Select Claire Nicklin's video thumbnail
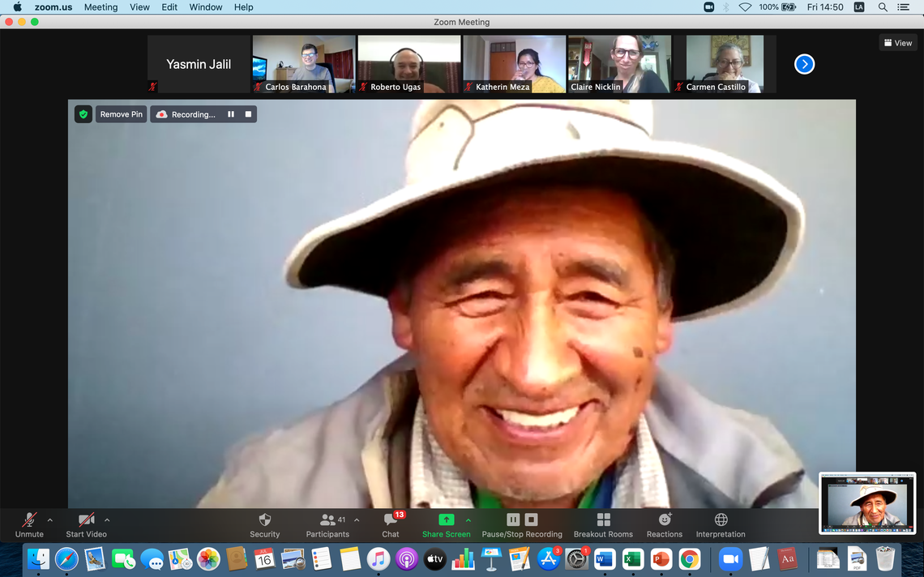Screen dimensions: 924x577 click(x=619, y=64)
